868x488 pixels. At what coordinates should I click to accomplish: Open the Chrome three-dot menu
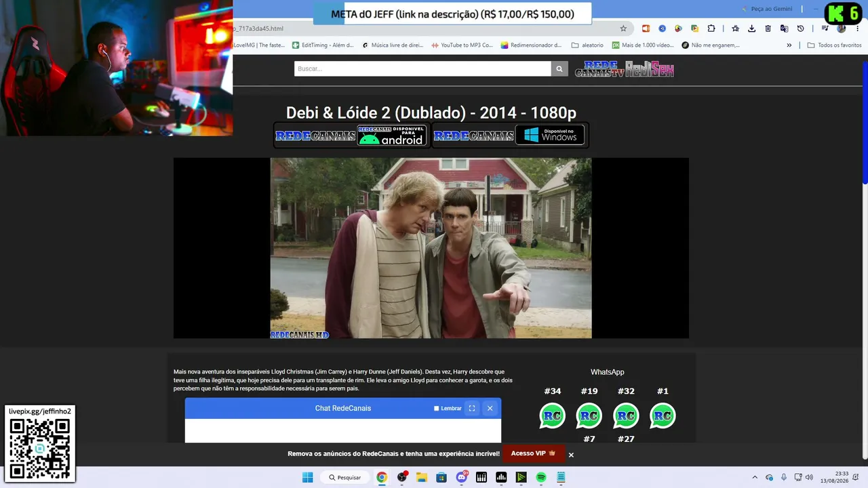(x=858, y=28)
